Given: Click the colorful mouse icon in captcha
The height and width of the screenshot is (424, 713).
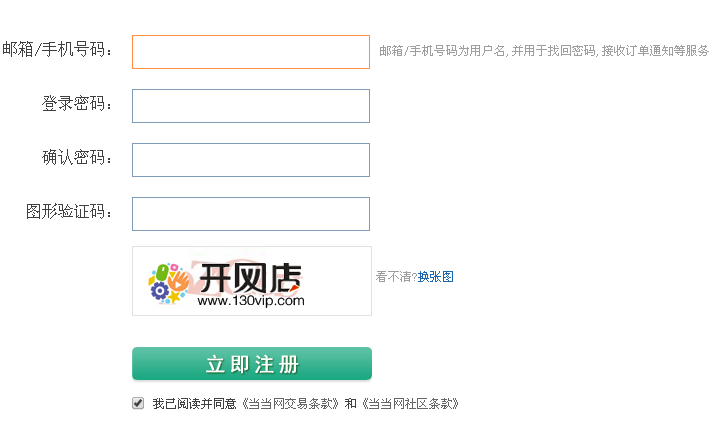Looking at the screenshot, I should pos(166,282).
